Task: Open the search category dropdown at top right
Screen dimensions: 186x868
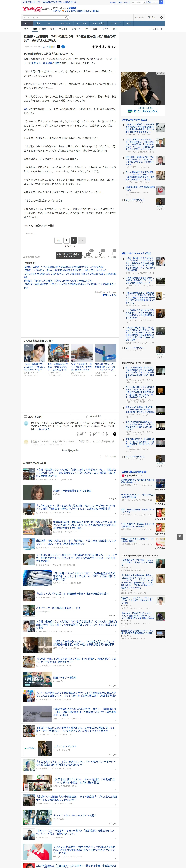Action: tap(151, 2)
